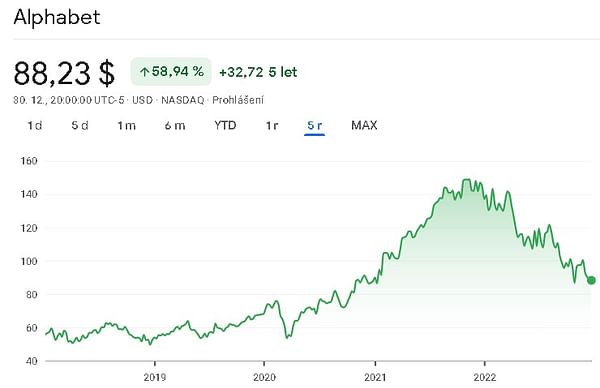Select the 6 m chart range
Viewport: 600px width, 388px height.
coord(175,126)
